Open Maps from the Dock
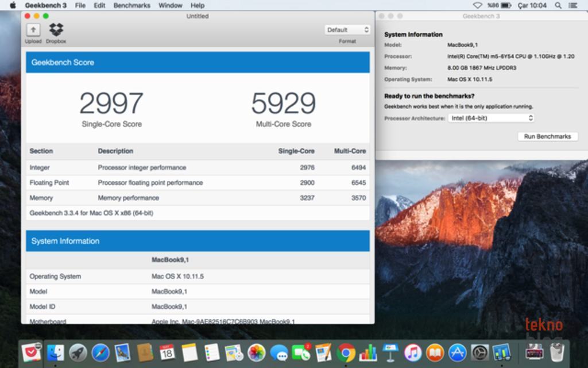 (x=234, y=353)
